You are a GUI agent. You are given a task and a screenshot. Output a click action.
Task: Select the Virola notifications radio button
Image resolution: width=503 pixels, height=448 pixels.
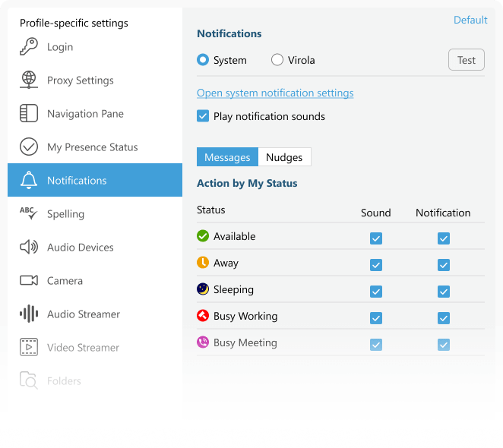click(277, 60)
